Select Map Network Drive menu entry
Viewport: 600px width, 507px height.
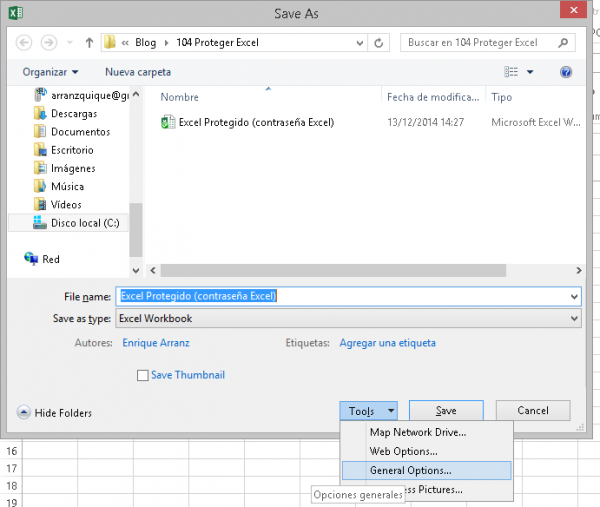(417, 432)
